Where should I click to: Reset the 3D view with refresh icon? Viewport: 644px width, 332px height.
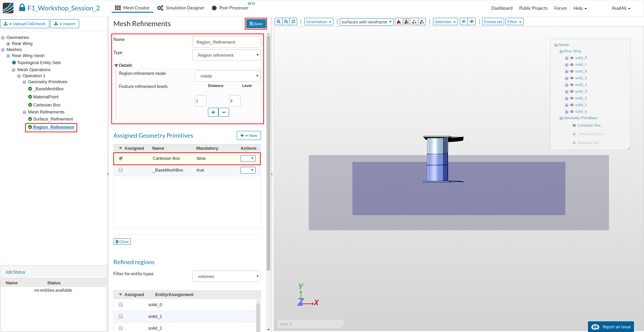(293, 22)
